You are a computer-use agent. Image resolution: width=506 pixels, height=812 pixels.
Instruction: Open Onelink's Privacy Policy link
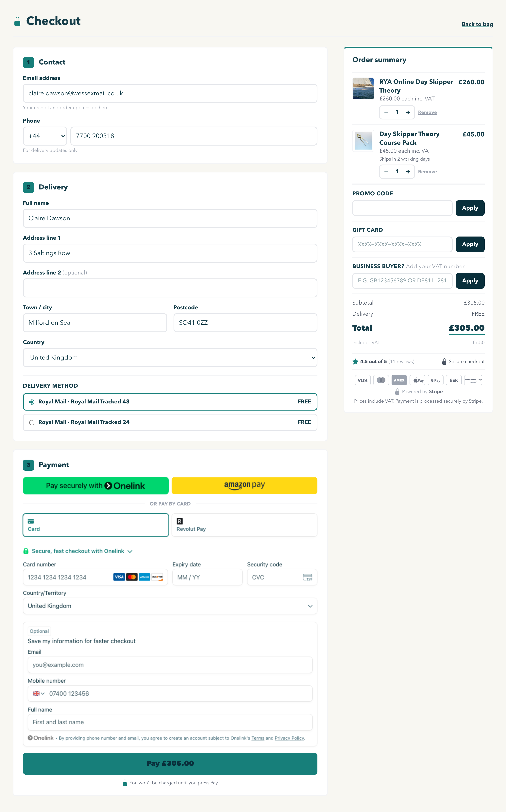point(289,738)
